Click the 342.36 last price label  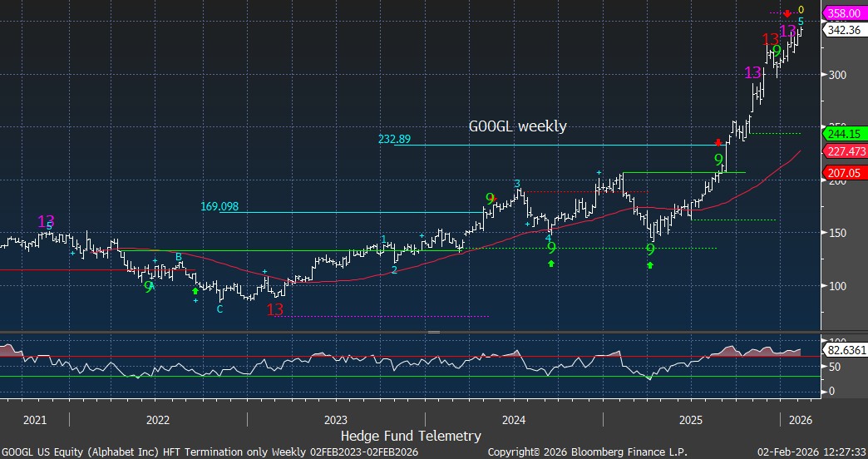click(844, 30)
